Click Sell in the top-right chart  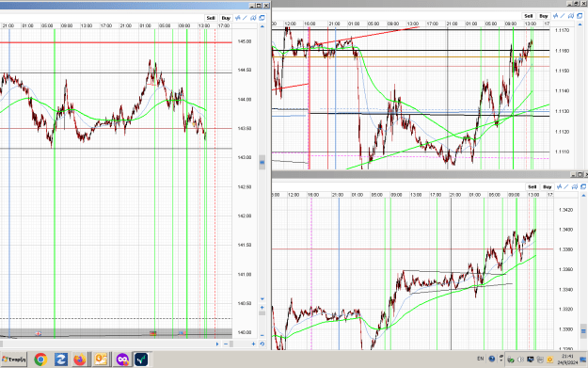point(529,16)
